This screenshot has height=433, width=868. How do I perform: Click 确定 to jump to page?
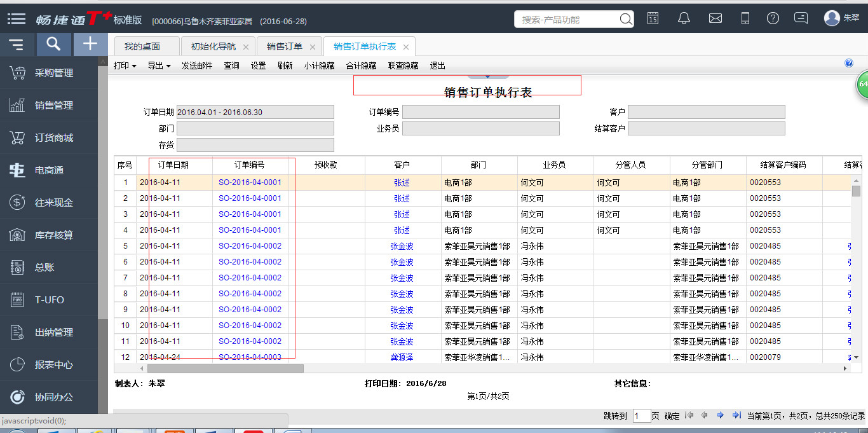(x=672, y=416)
